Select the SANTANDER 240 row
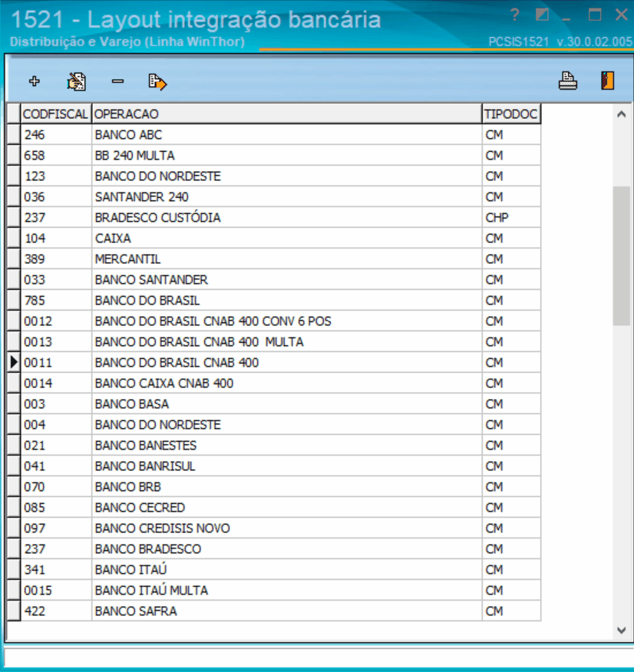Screen dimensions: 634x672 click(x=274, y=196)
